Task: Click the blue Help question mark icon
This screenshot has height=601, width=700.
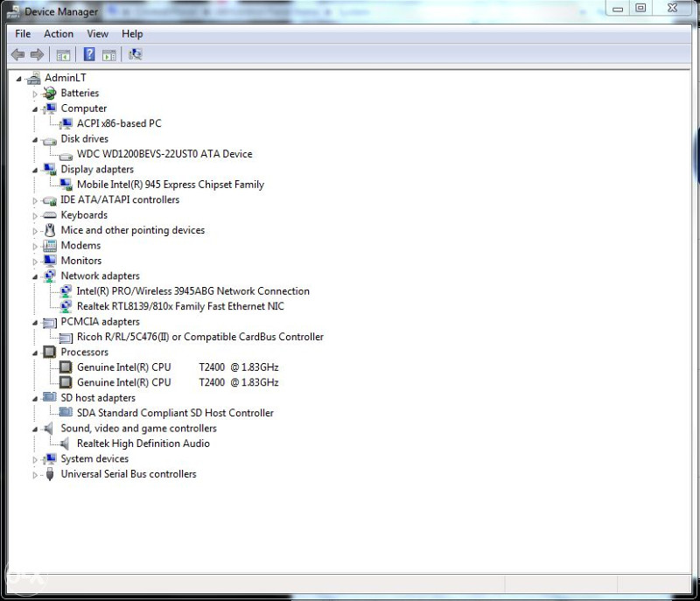Action: (89, 54)
